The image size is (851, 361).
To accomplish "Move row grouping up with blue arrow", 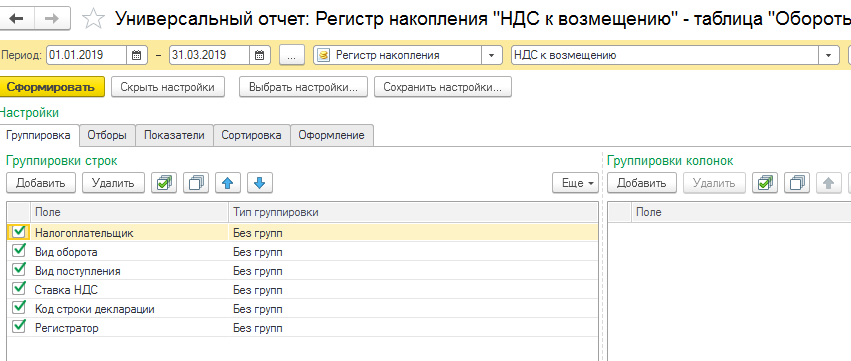I will click(x=228, y=183).
